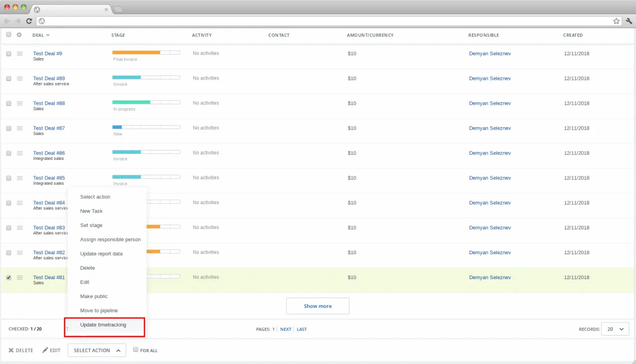Screen dimensions: 636x364
Task: Open the row menu icon for Test Deal #88
Action: [x=20, y=103]
